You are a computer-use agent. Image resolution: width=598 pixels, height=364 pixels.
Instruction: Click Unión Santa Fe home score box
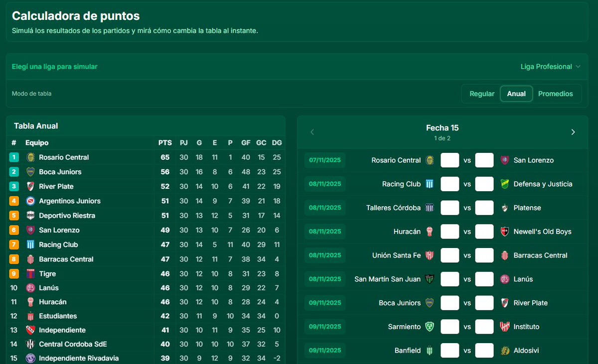point(450,255)
